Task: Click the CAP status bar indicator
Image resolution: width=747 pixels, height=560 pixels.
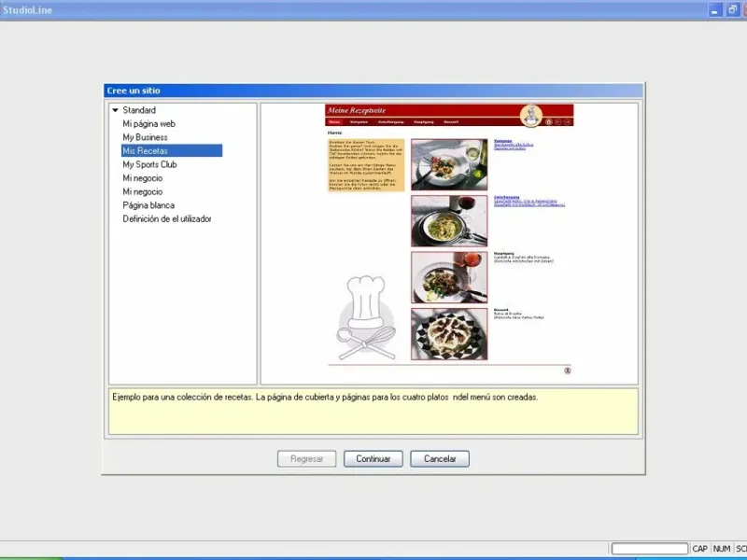Action: 699,549
